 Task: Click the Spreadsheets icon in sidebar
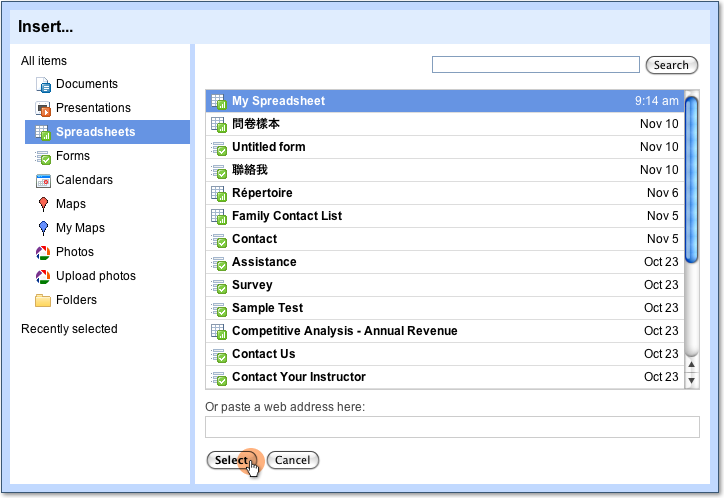43,132
